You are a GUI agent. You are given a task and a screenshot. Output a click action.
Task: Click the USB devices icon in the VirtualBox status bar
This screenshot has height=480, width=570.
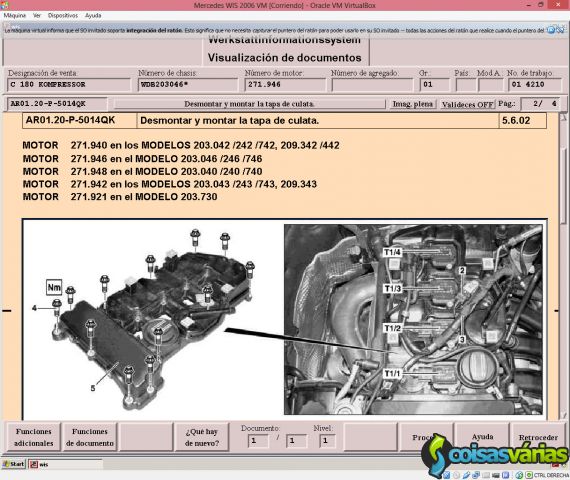[x=466, y=475]
